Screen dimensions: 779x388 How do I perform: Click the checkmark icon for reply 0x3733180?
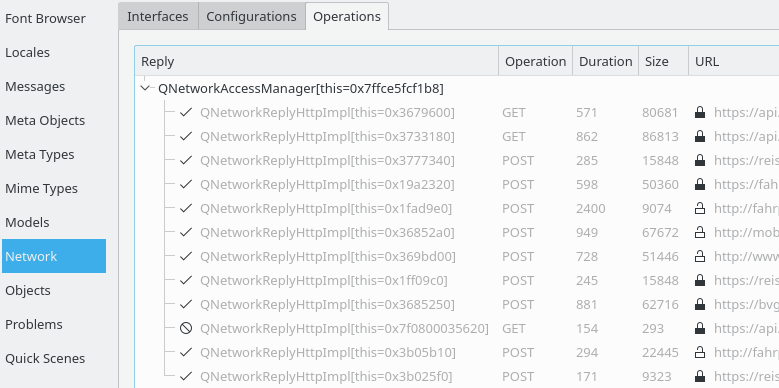coord(186,137)
